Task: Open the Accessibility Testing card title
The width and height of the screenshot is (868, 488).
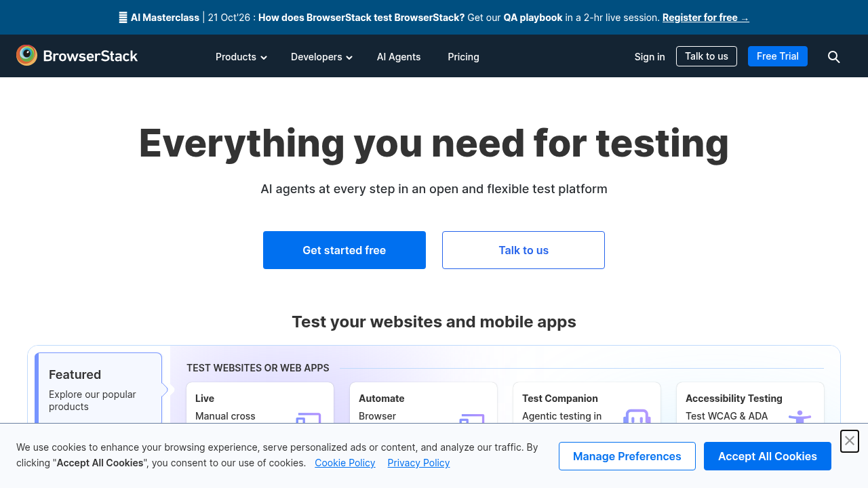Action: click(x=734, y=399)
